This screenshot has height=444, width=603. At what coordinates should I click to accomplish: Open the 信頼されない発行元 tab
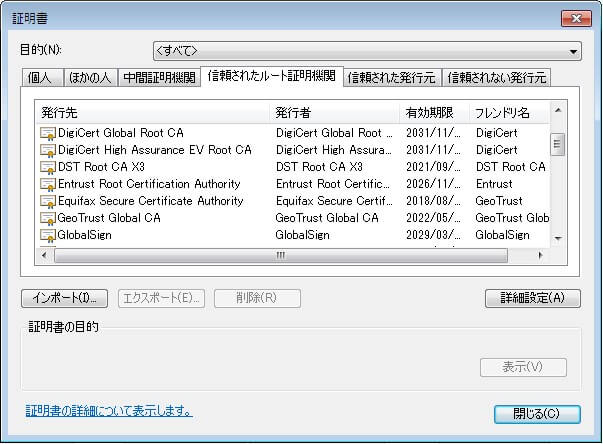(496, 78)
